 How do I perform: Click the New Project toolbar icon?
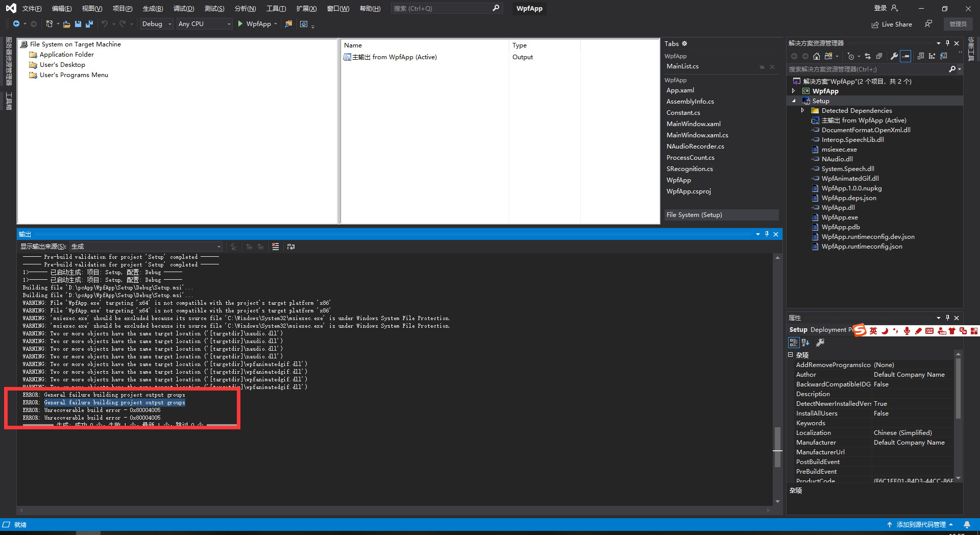pyautogui.click(x=49, y=24)
